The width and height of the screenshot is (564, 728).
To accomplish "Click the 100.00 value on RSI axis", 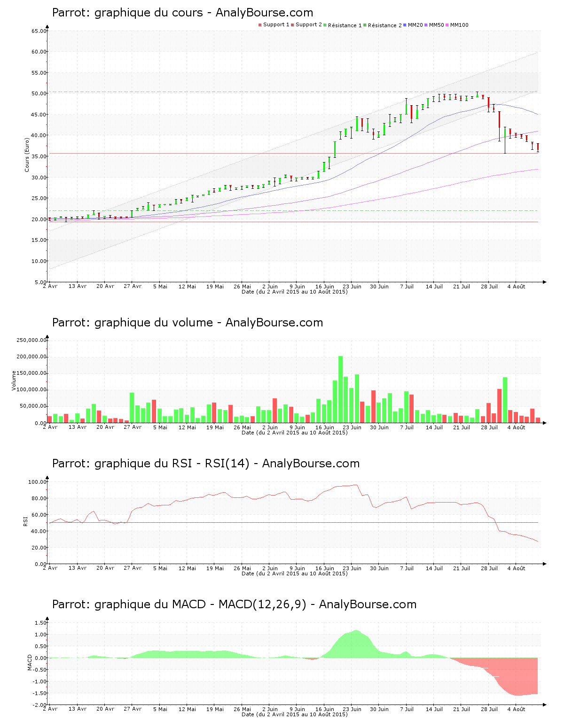I will pos(38,482).
